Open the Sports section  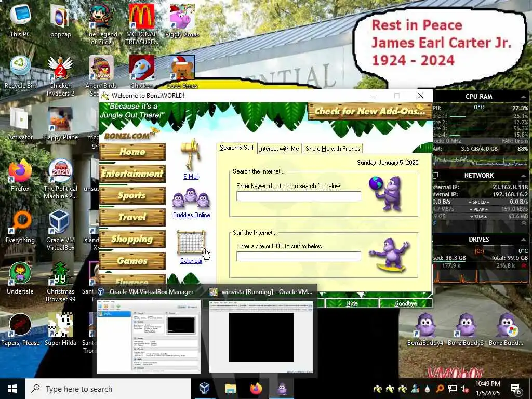click(132, 195)
